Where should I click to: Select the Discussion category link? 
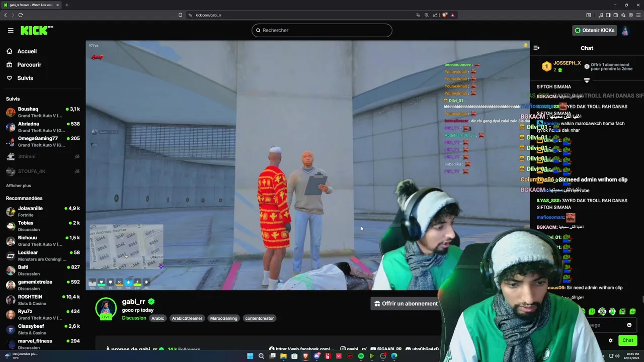134,318
